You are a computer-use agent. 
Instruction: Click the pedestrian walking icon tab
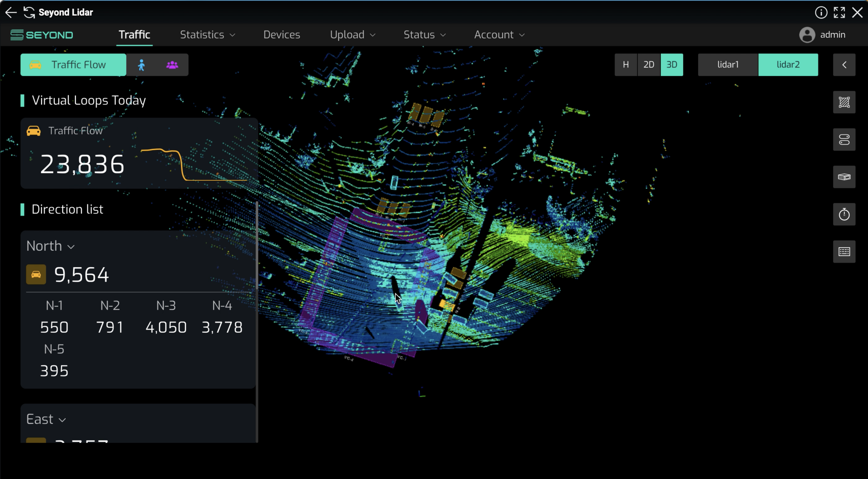click(x=142, y=65)
